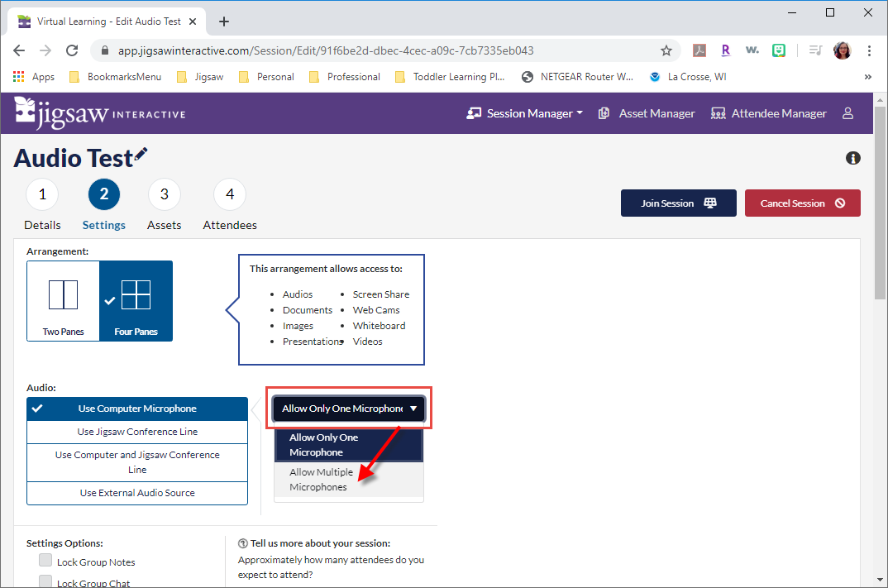
Task: Click the Jigsaw Interactive logo
Action: point(99,113)
